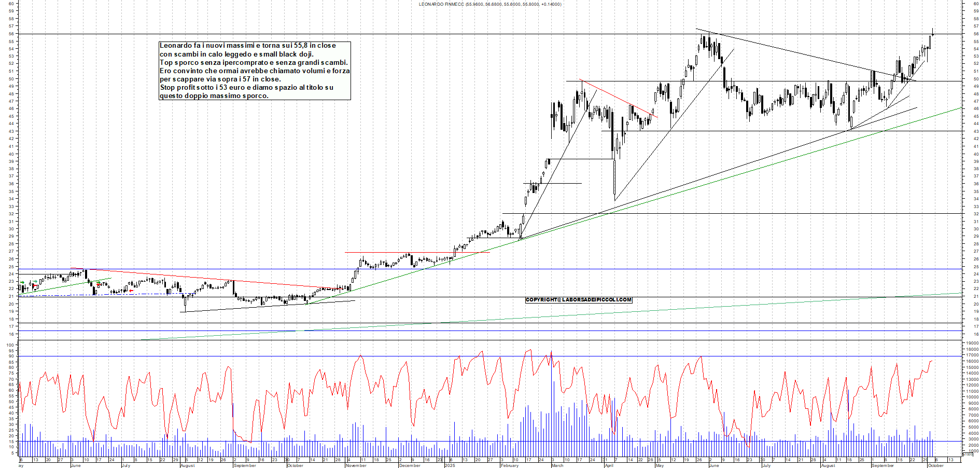Click the leftmost green arrow marker on chart
Screen dimensions: 980x468
tap(22, 282)
